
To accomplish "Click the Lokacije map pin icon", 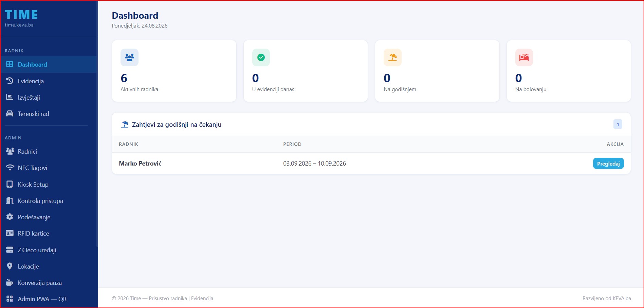I will pos(10,266).
